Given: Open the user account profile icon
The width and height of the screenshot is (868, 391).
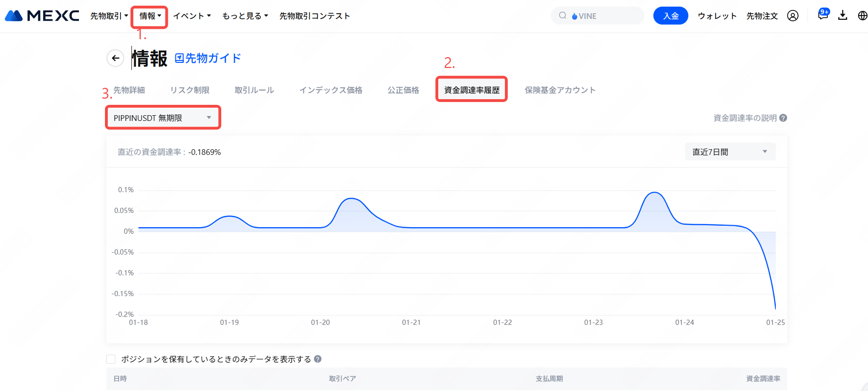Looking at the screenshot, I should click(793, 16).
